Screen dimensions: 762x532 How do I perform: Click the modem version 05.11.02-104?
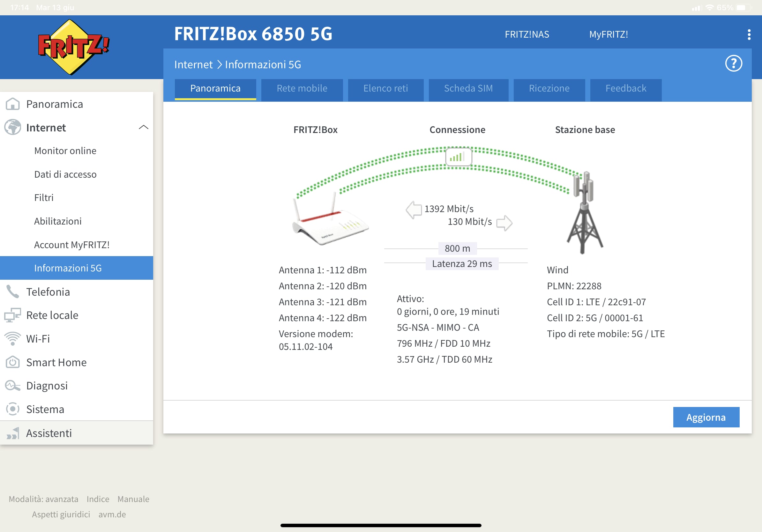(306, 347)
